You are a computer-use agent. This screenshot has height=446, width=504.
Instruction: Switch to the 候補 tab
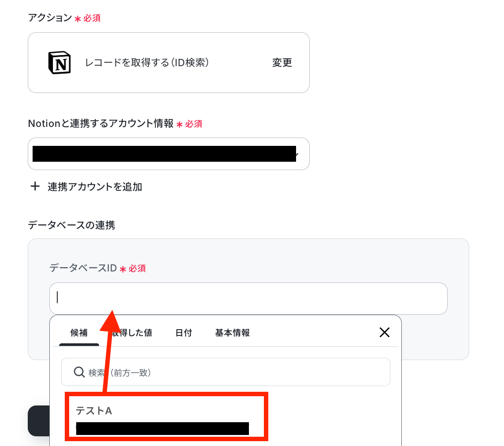coord(79,333)
